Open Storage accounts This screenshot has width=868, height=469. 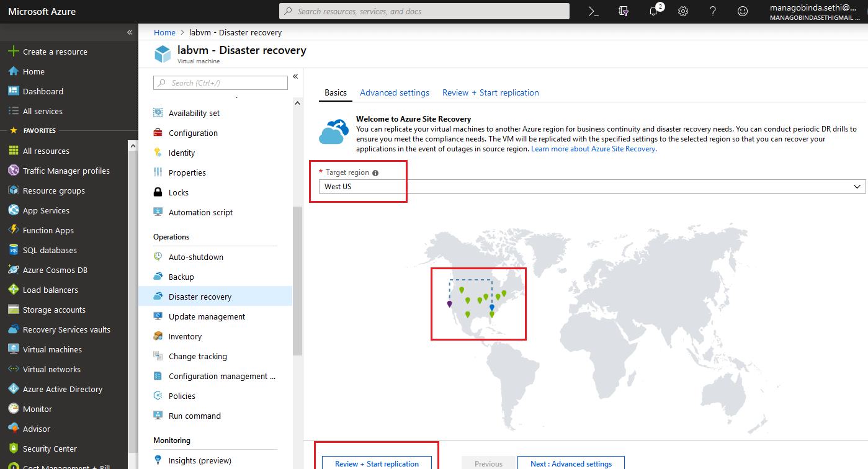coord(54,310)
